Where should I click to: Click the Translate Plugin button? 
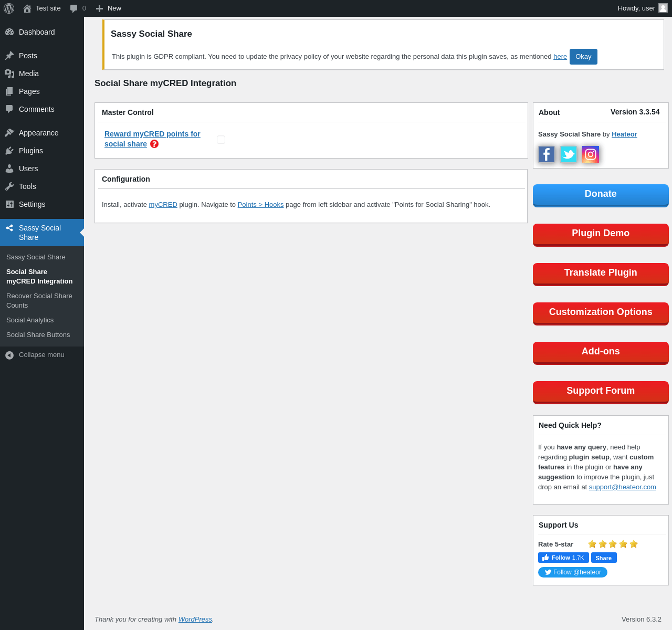tap(601, 274)
